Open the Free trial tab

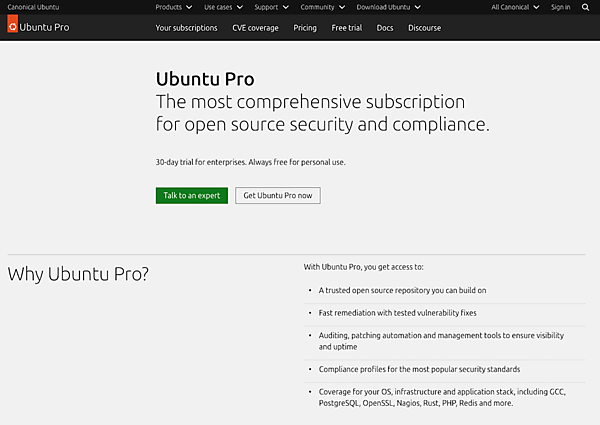tap(347, 28)
